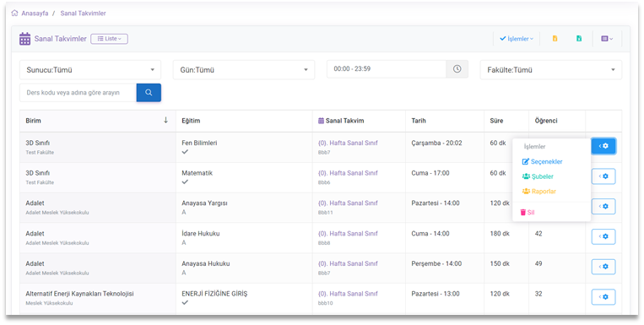This screenshot has width=644, height=325.
Task: Choose Şubeler from the İşlemler menu
Action: [x=538, y=176]
